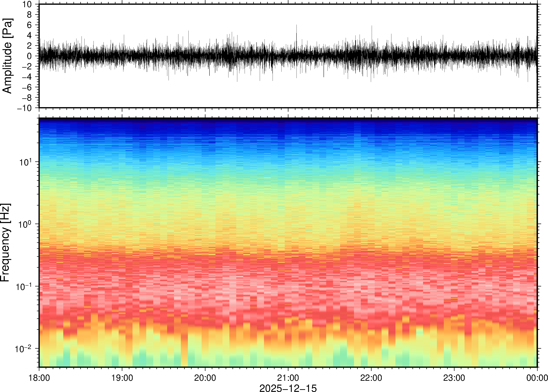Click the 10 amplitude tick label
The image size is (548, 392).
click(x=27, y=4)
